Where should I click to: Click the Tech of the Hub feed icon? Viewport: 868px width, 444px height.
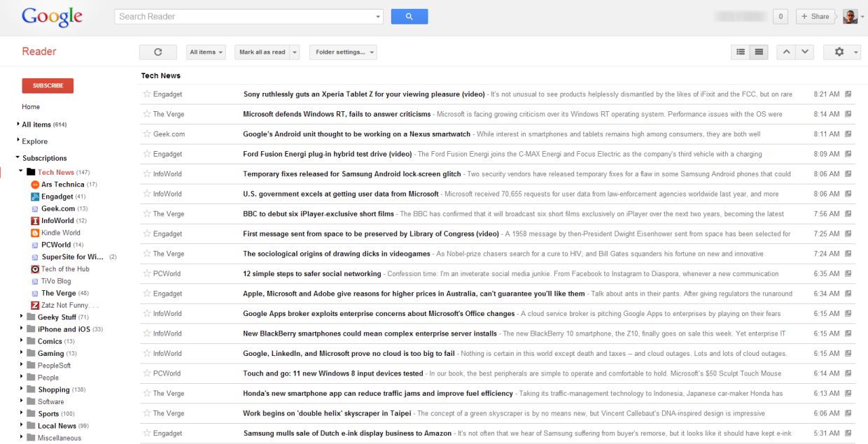tap(35, 269)
